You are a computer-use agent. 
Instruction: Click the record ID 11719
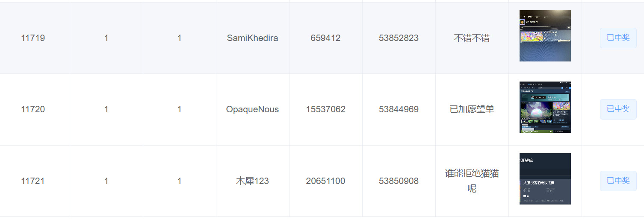click(x=33, y=38)
